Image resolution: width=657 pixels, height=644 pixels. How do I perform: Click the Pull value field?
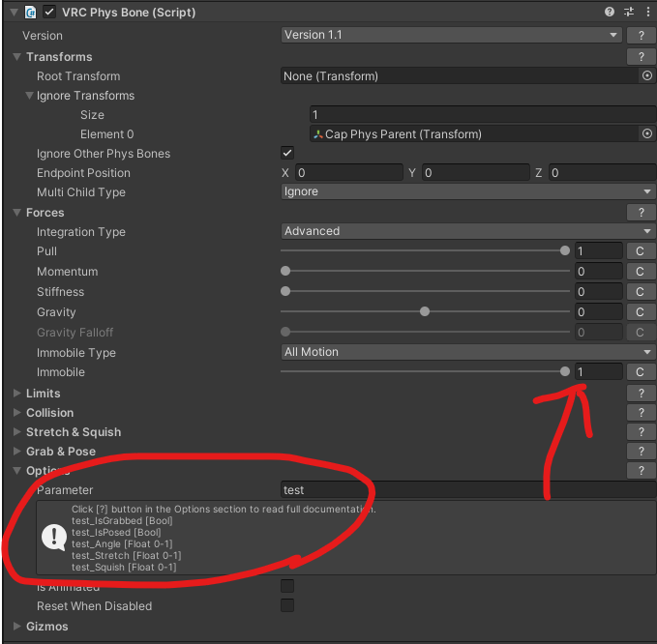(599, 250)
